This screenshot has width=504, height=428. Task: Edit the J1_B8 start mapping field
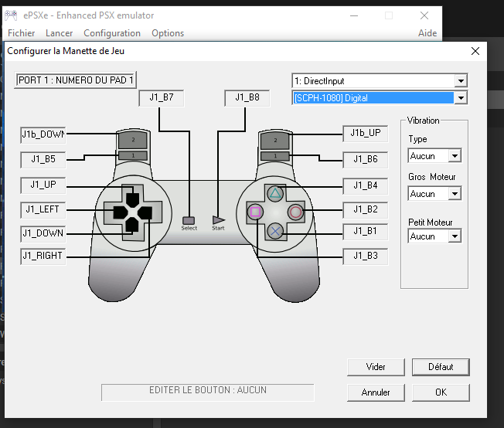247,97
